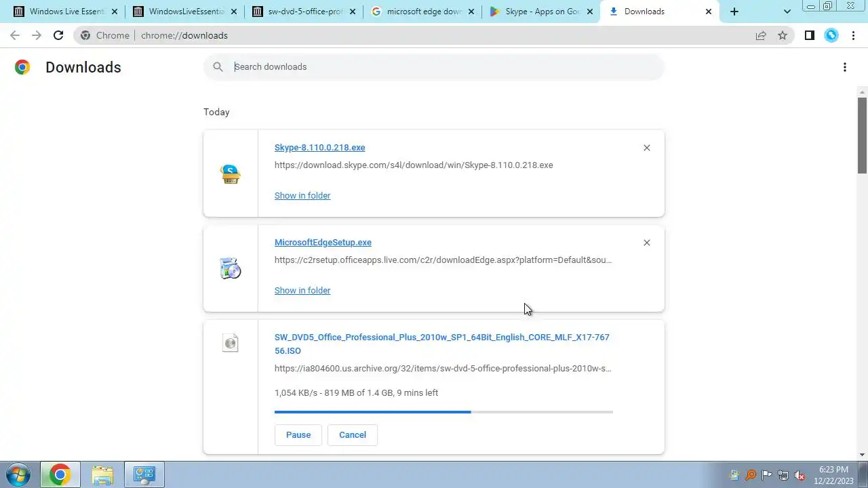Screen dimensions: 868x488
Task: Click the Today date heading
Action: tap(216, 113)
